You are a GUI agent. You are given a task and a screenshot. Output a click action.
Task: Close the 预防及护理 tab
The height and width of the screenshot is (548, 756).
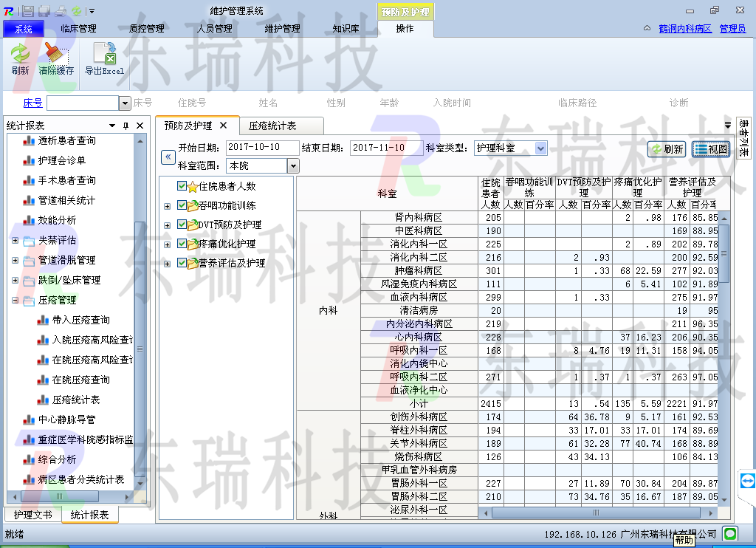pyautogui.click(x=223, y=126)
